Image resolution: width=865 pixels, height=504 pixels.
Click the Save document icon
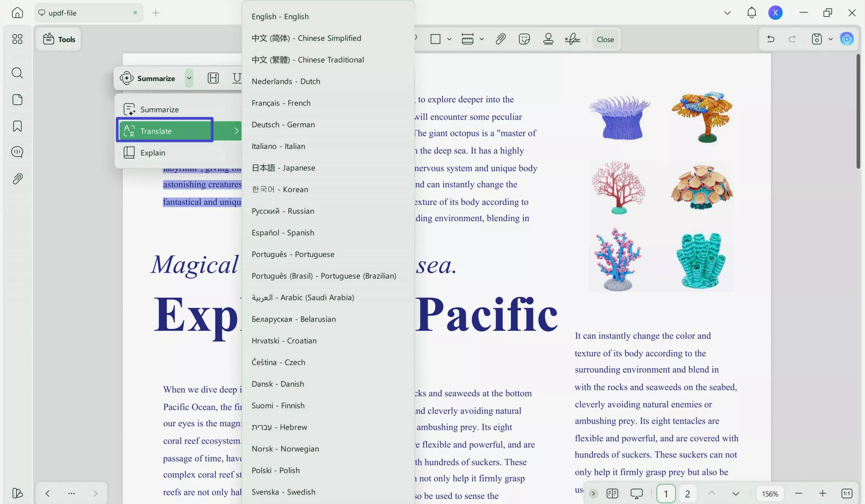pyautogui.click(x=817, y=39)
